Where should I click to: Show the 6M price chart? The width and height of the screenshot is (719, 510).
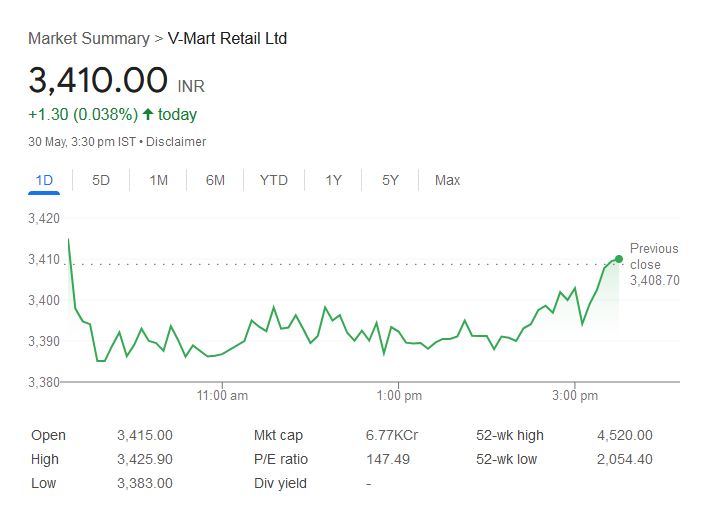click(215, 180)
